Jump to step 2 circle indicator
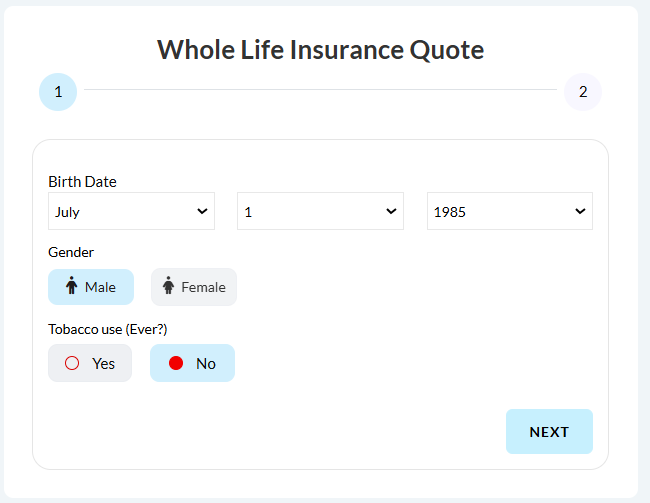650x503 pixels. (583, 92)
